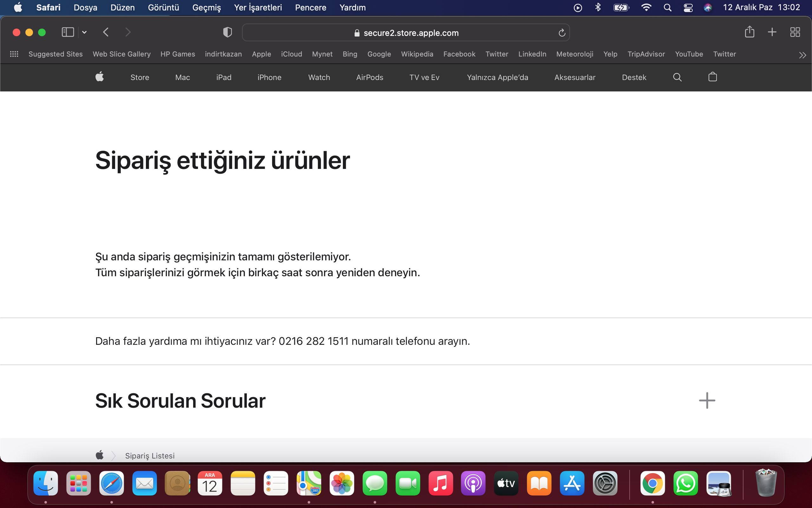Reload the current page
The image size is (812, 508).
(x=562, y=33)
